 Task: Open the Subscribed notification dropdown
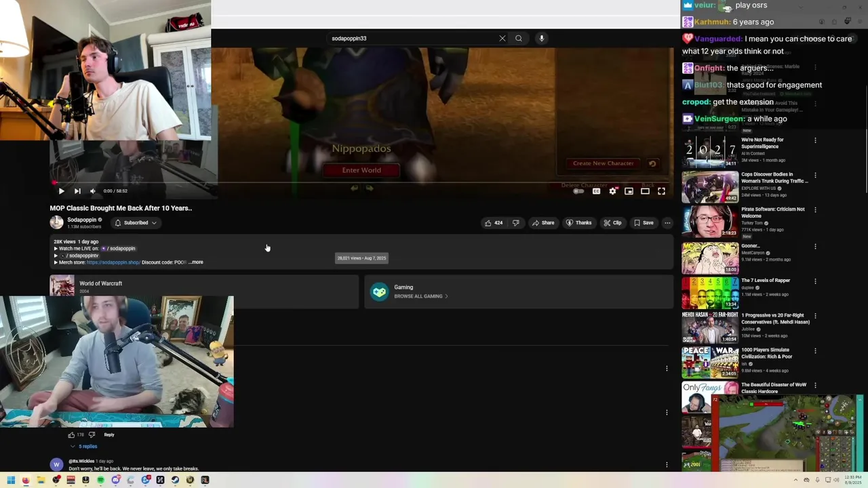tap(136, 223)
